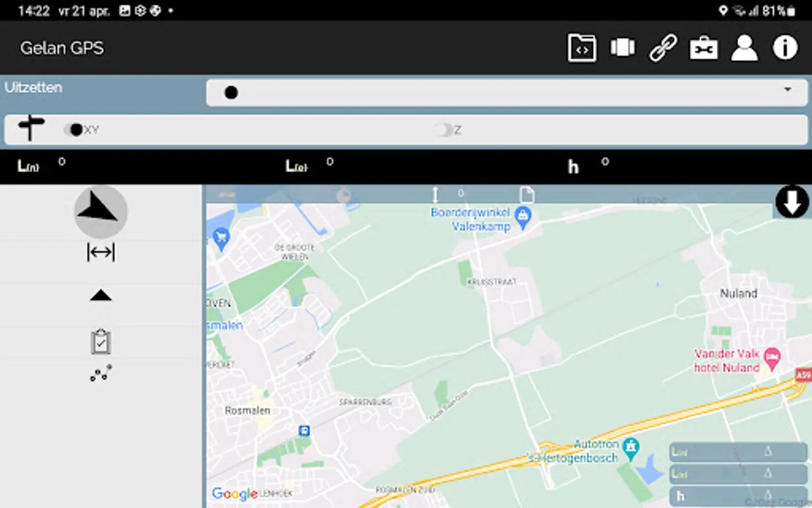Tap the KRUISSTRAAT label on map
The image size is (812, 508).
click(492, 282)
